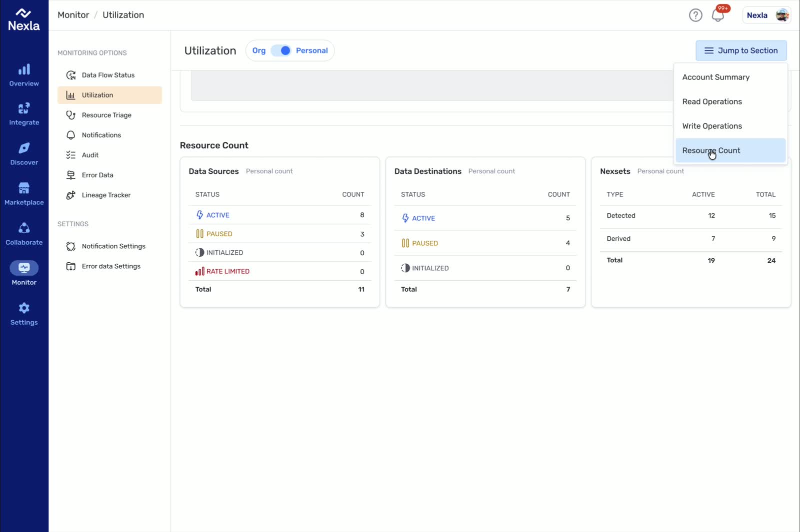Open the Jump to Section dropdown

741,50
